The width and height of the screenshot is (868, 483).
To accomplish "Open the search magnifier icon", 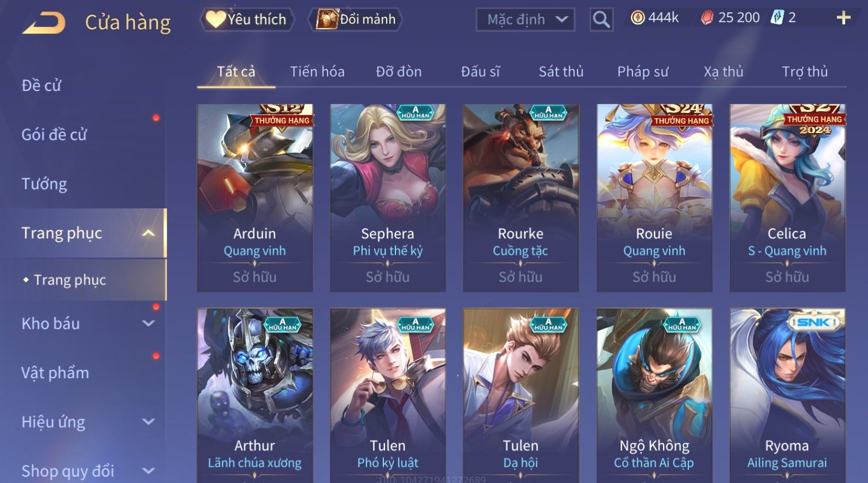I will (601, 20).
